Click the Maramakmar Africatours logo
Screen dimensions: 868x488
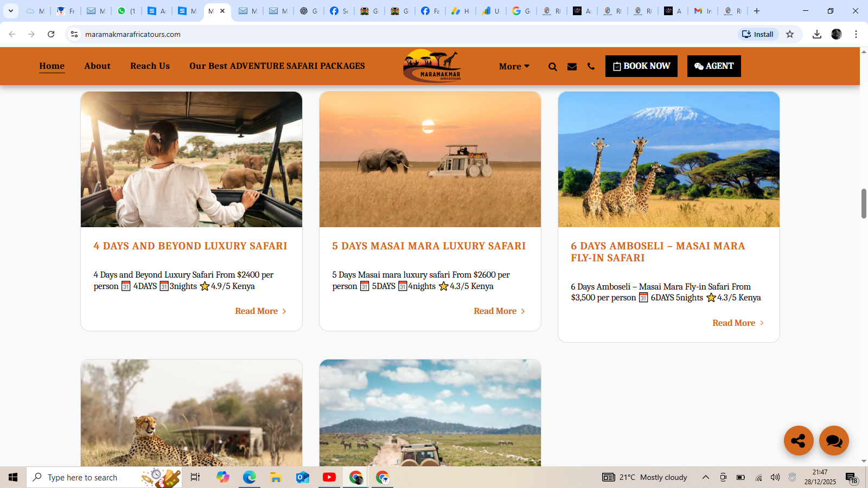pyautogui.click(x=432, y=66)
